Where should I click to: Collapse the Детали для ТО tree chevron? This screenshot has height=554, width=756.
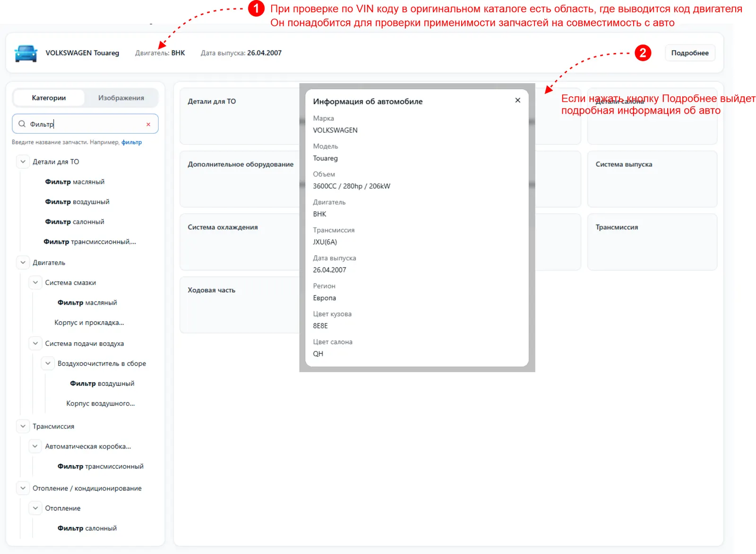click(23, 162)
